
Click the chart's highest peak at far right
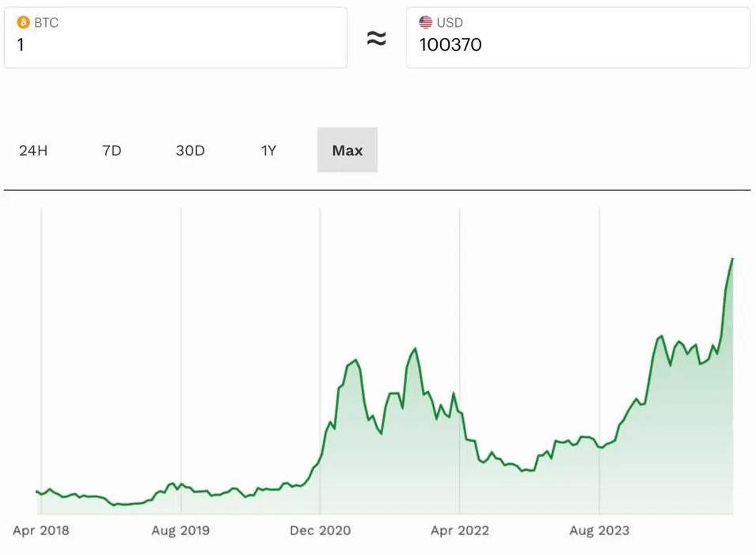click(732, 259)
